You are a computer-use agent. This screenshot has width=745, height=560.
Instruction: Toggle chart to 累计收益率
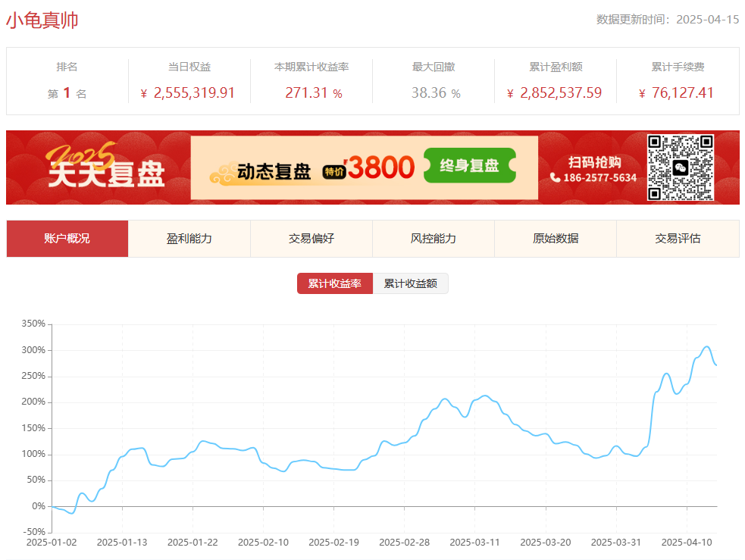click(335, 283)
